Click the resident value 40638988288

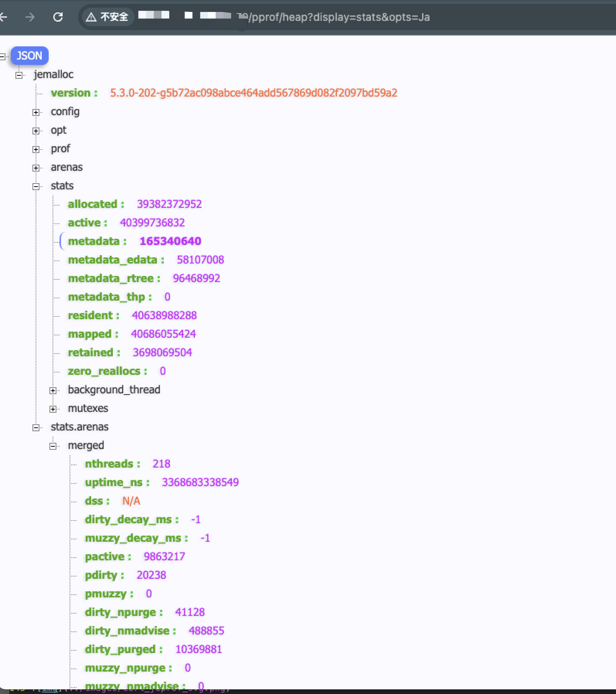164,316
